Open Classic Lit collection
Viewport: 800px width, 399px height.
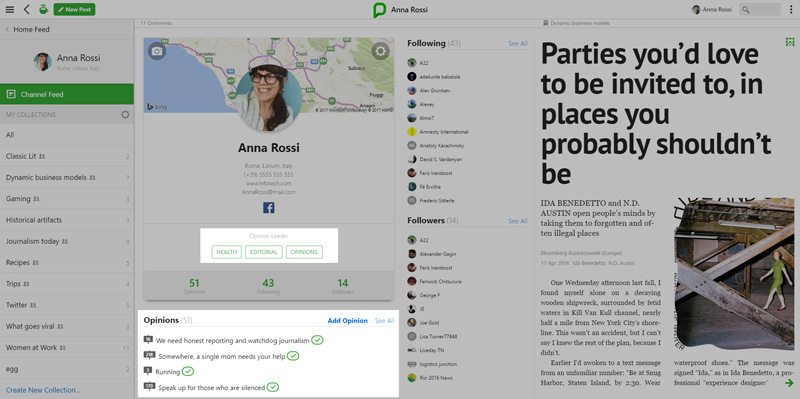(x=67, y=156)
